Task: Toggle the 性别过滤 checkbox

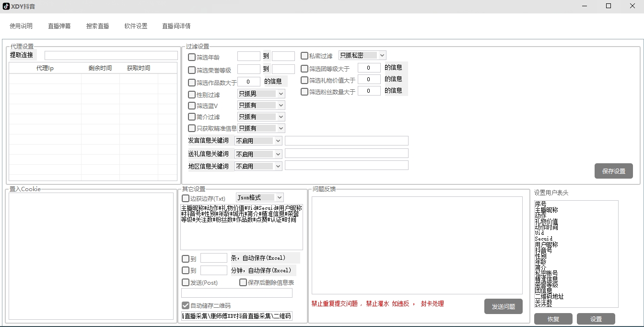Action: pos(192,95)
